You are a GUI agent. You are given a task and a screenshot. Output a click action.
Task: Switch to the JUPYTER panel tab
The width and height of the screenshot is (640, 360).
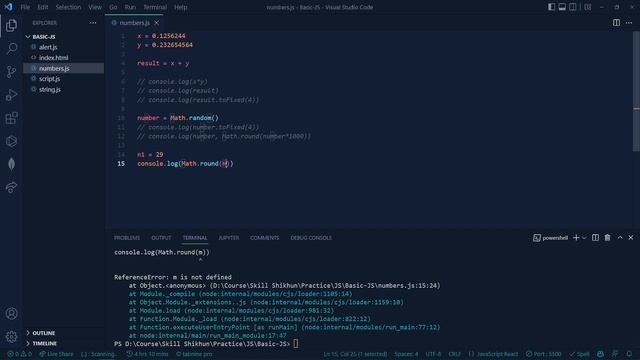(229, 238)
